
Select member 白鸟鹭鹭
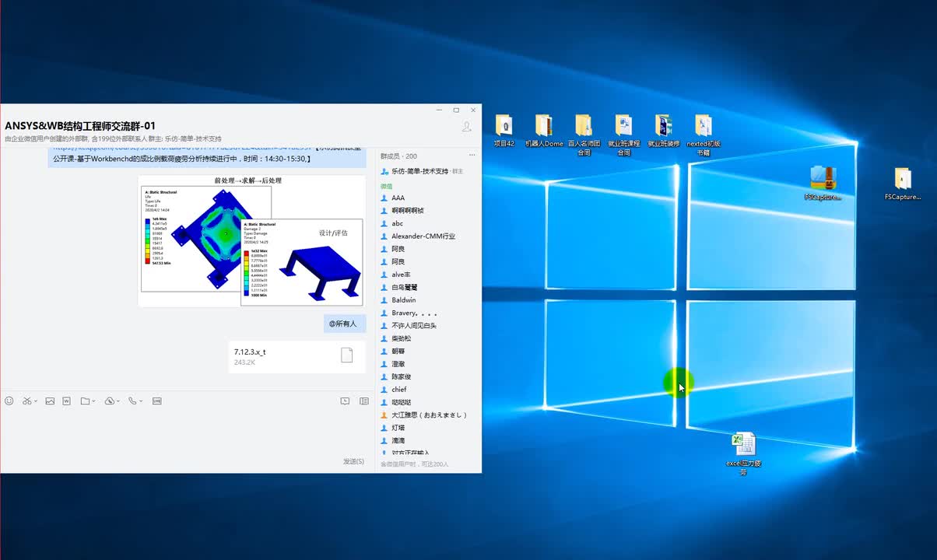pyautogui.click(x=426, y=287)
